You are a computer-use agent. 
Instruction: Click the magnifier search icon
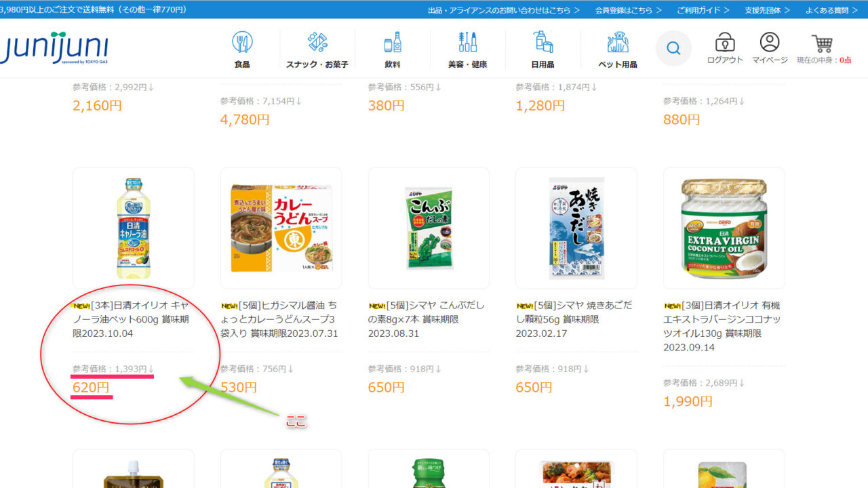[x=673, y=48]
